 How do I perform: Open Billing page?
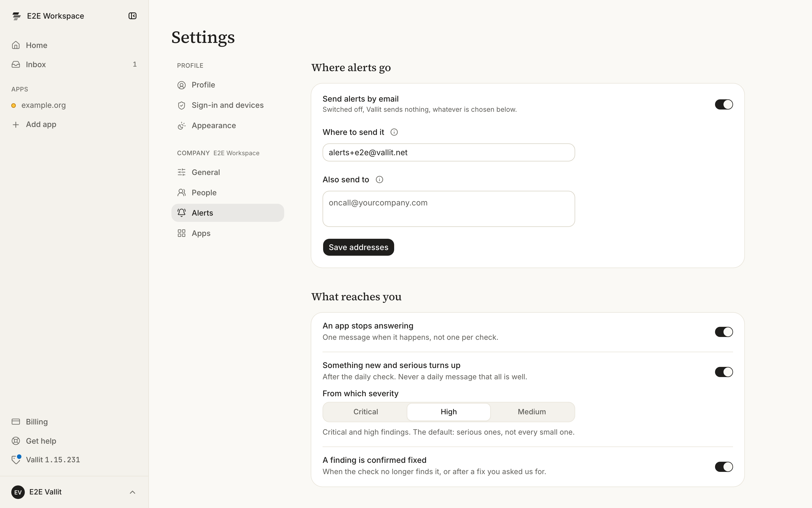coord(74,422)
